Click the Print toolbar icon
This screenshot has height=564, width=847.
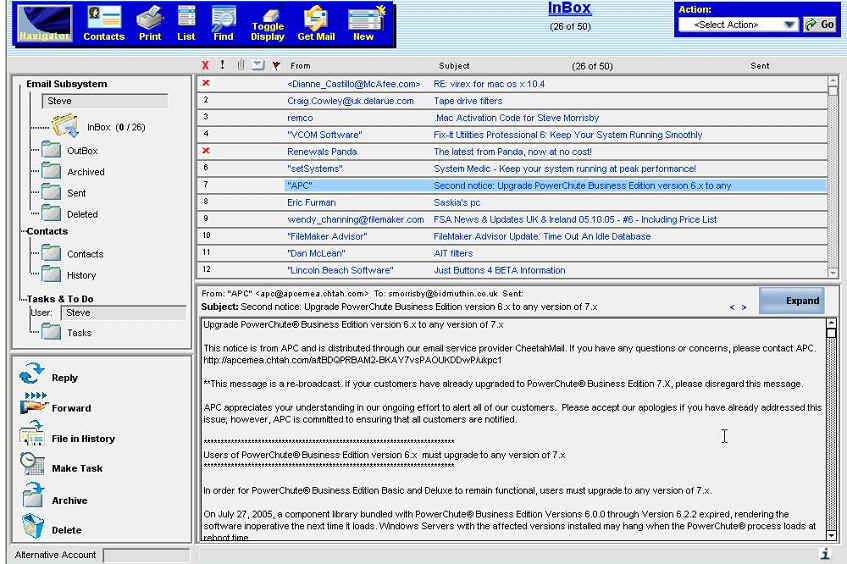pos(150,24)
